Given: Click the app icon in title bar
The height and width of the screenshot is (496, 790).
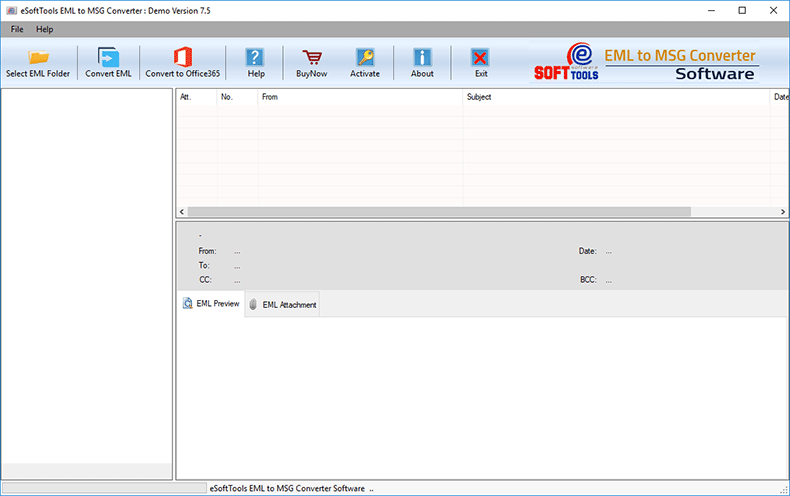Looking at the screenshot, I should coord(11,10).
